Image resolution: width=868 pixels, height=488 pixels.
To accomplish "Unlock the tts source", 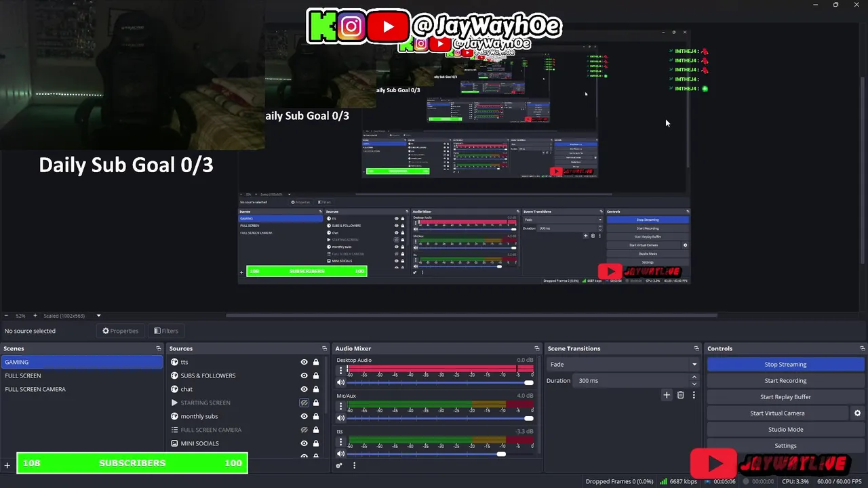I will pyautogui.click(x=315, y=362).
